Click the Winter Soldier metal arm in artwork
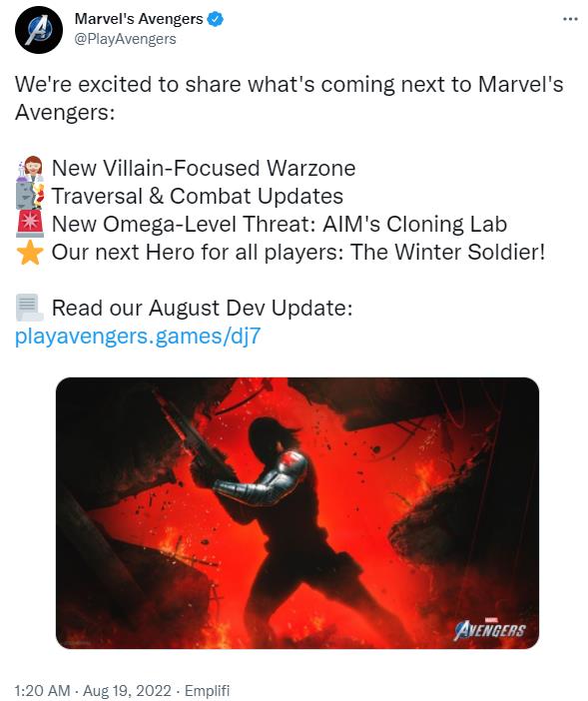 click(x=263, y=478)
